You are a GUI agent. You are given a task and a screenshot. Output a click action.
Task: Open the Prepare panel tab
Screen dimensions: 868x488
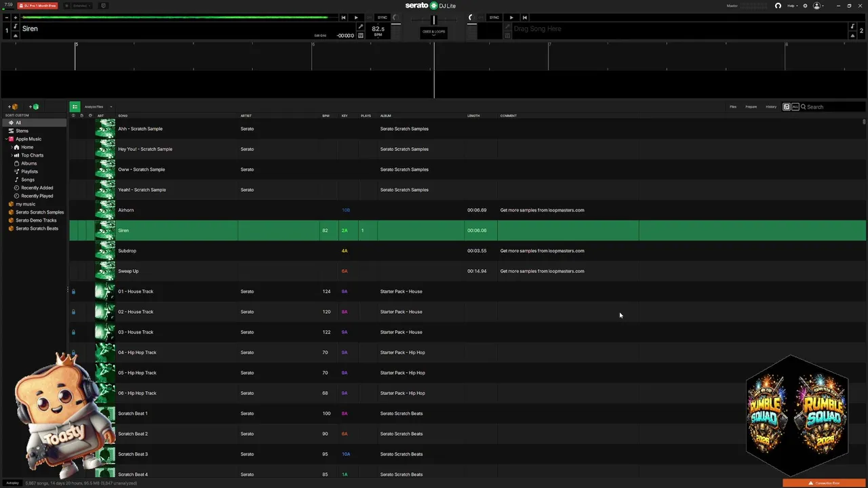point(751,106)
